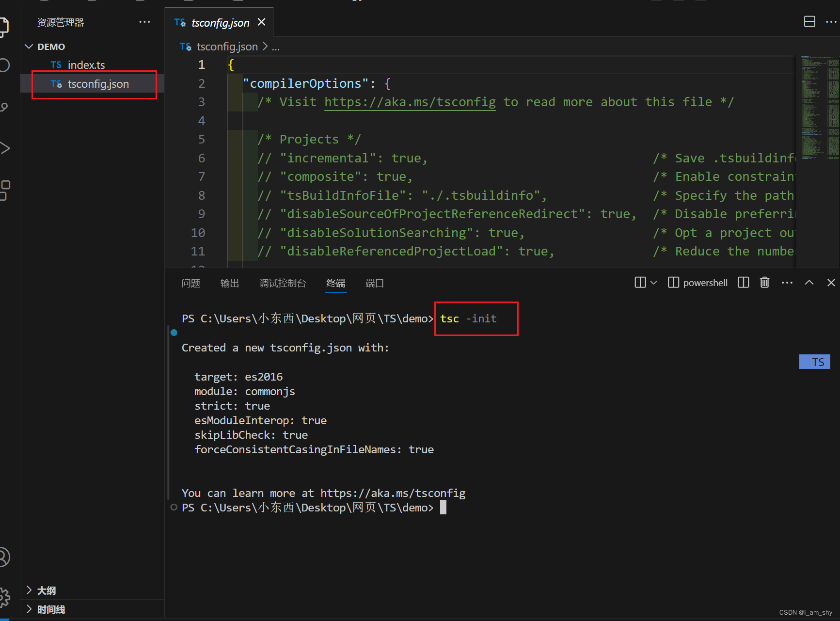Switch to the 端口 ports tab
Screen dimensions: 840x621
[374, 283]
